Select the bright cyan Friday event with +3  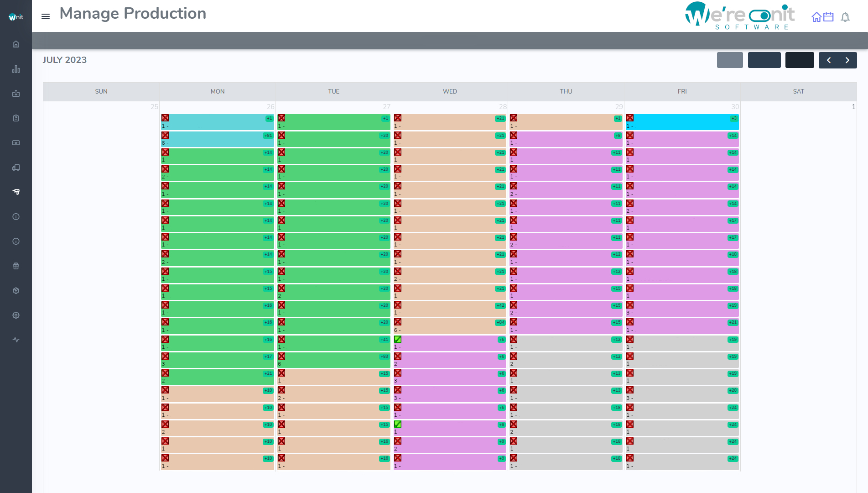point(682,122)
